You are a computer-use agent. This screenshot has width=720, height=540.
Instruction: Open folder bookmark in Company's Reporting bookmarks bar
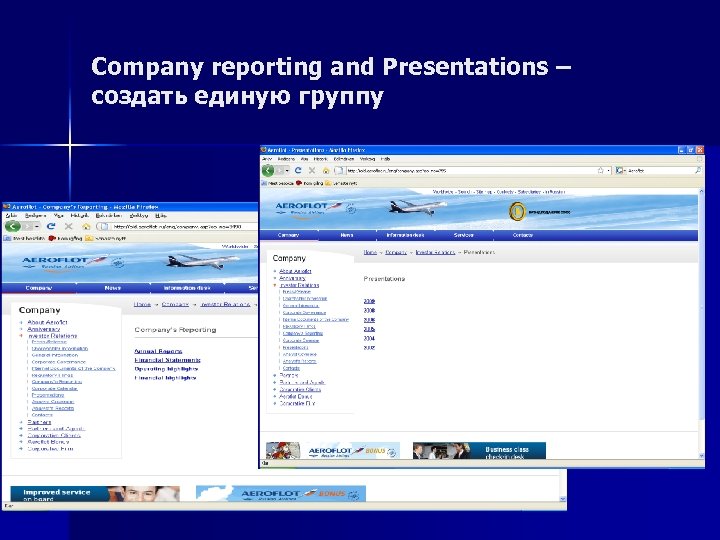[x=105, y=238]
